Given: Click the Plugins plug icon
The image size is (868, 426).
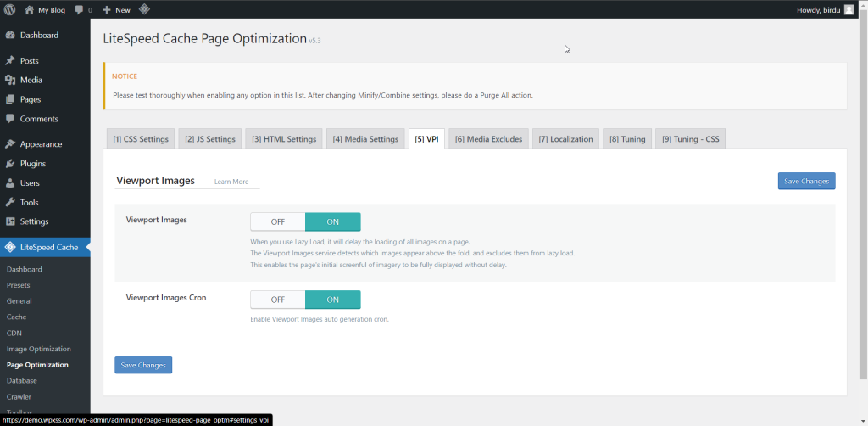Looking at the screenshot, I should 10,164.
